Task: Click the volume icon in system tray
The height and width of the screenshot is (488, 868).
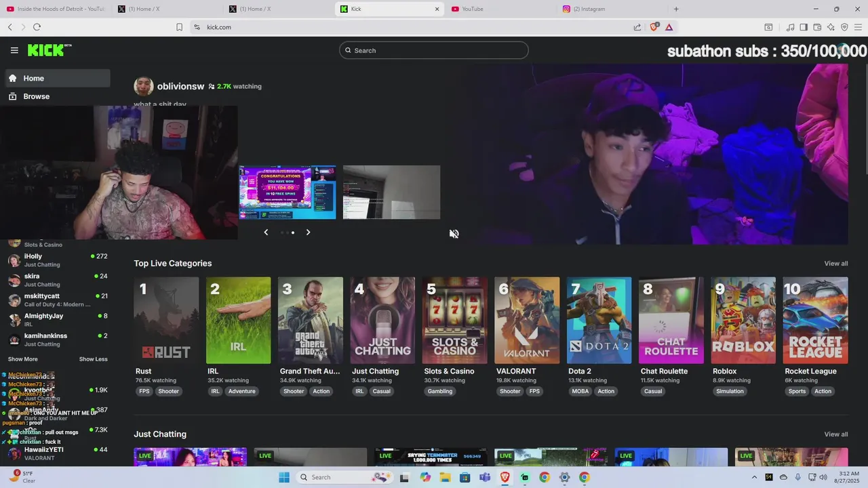Action: click(823, 477)
